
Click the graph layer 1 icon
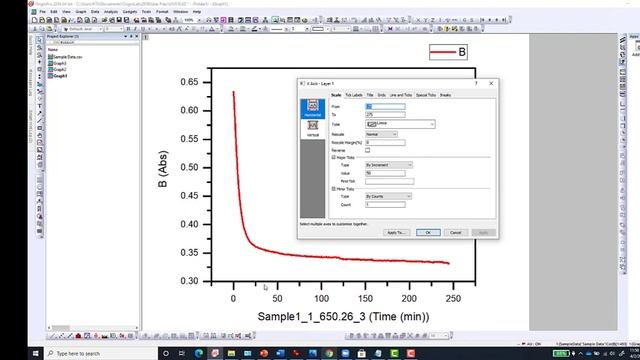click(146, 37)
